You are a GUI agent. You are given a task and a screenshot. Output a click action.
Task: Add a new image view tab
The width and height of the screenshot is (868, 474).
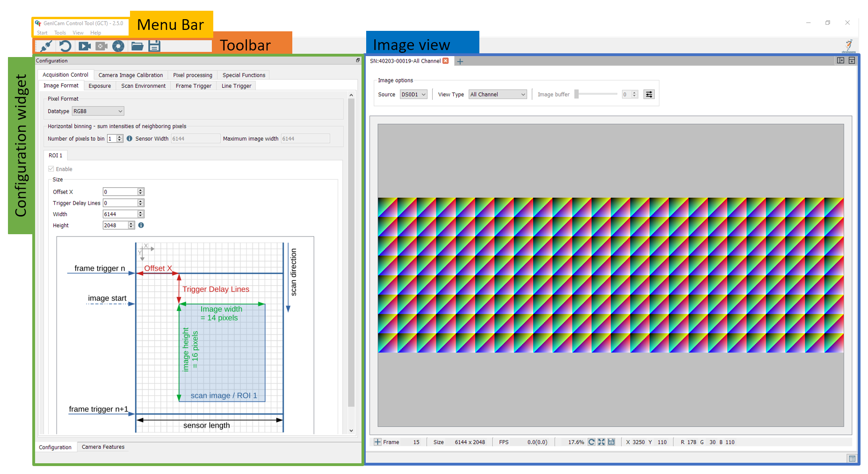(x=460, y=61)
